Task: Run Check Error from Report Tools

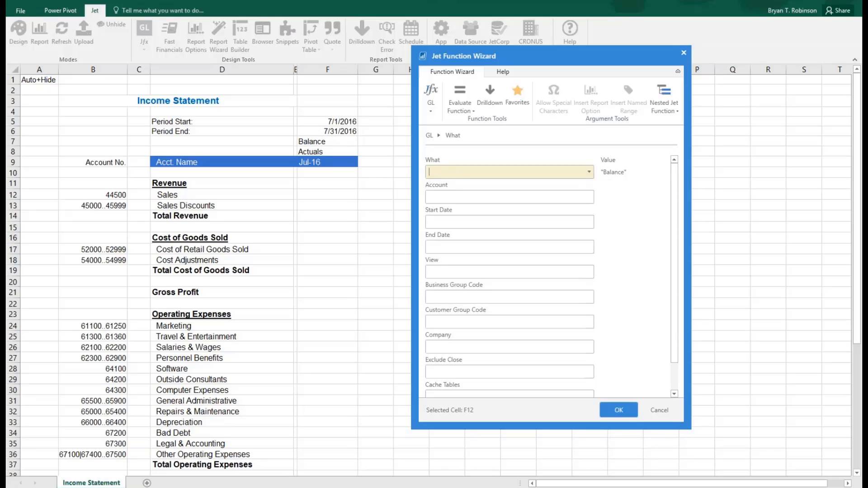Action: 387,32
